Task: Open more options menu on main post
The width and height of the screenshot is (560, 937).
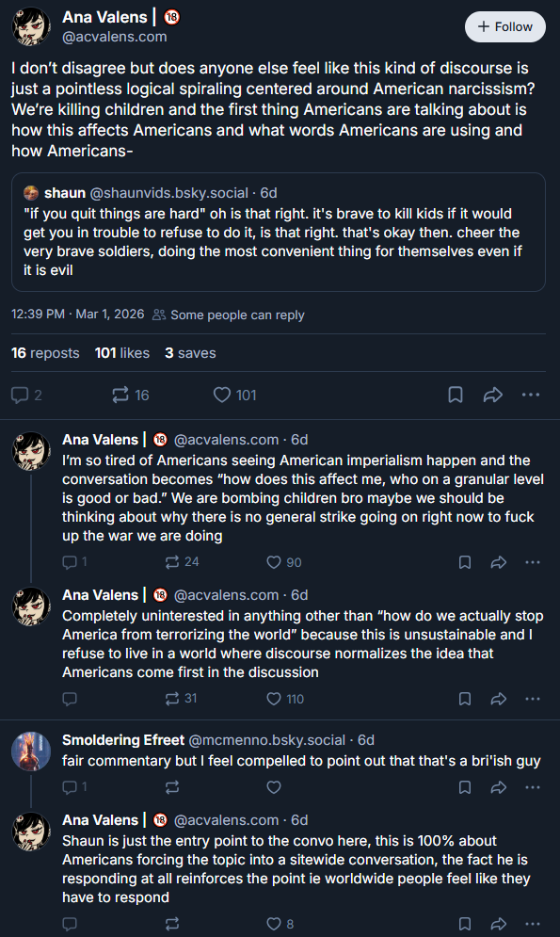Action: (x=531, y=395)
